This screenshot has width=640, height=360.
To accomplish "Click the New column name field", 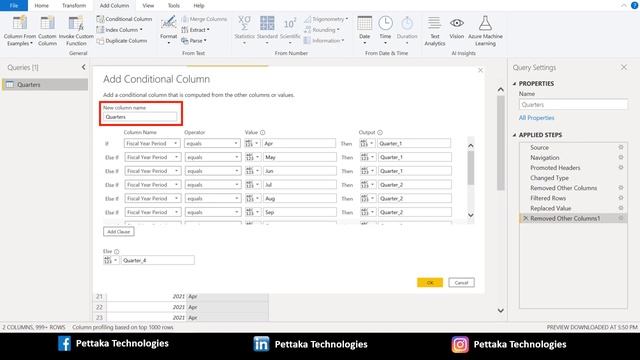I will pos(140,117).
